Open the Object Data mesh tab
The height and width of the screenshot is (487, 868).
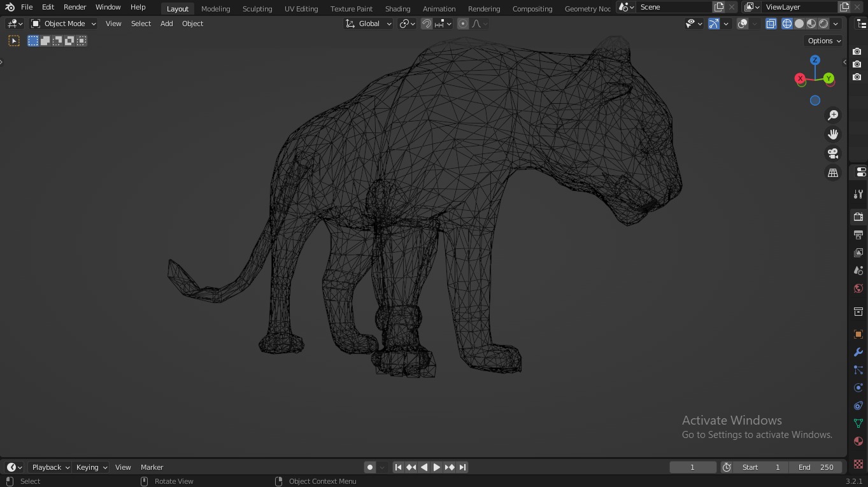pos(858,423)
